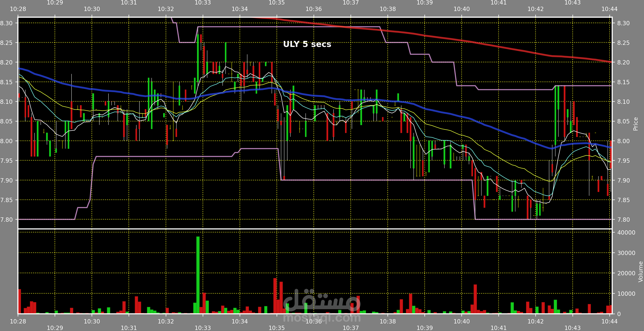Viewport: 644px width, 331px height.
Task: Select the Price axis label
Action: [x=635, y=124]
